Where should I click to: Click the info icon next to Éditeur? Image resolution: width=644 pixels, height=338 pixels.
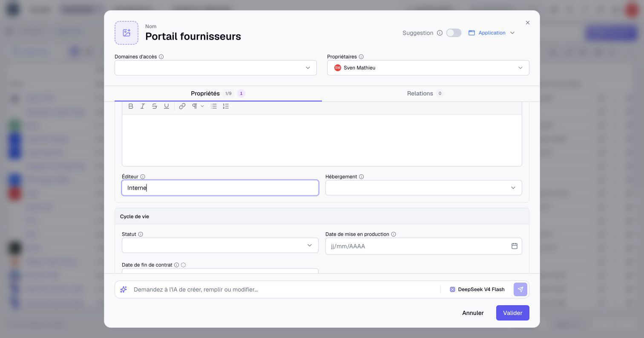click(x=143, y=177)
